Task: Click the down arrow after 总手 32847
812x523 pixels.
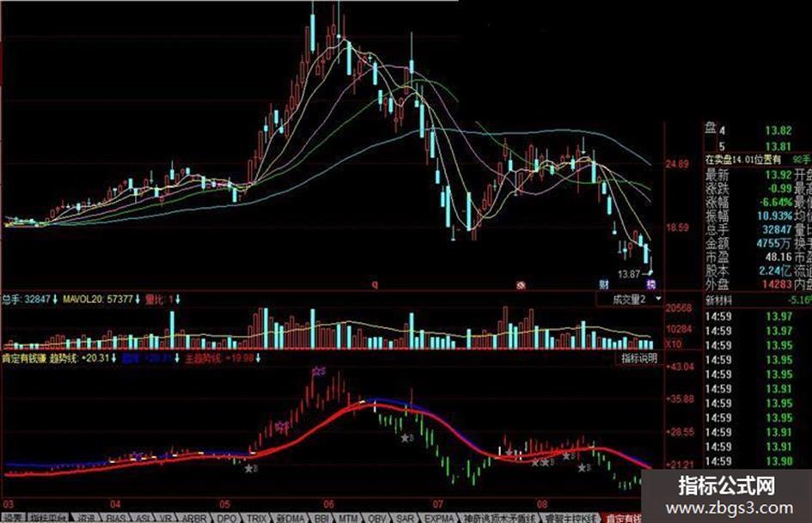Action: [55, 300]
